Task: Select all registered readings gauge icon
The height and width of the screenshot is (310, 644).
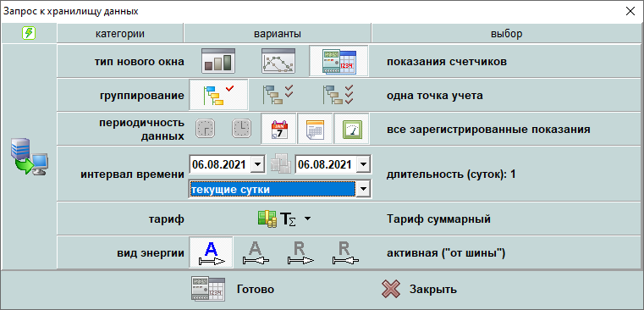Action: [351, 129]
